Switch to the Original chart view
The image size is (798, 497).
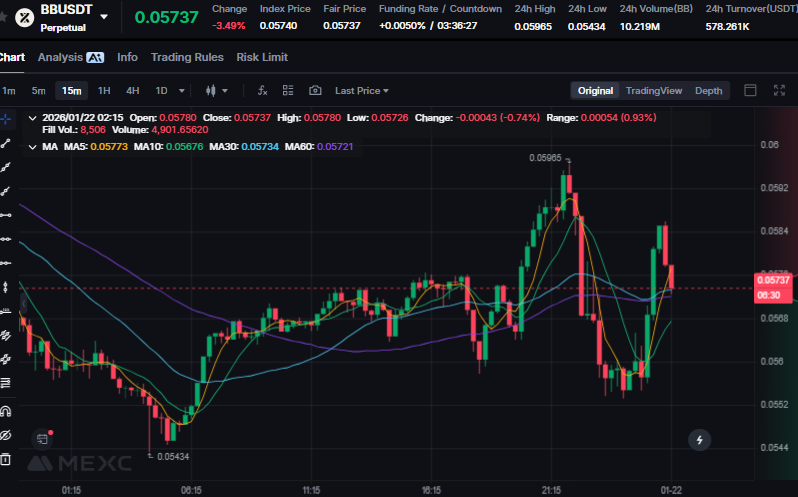[595, 91]
